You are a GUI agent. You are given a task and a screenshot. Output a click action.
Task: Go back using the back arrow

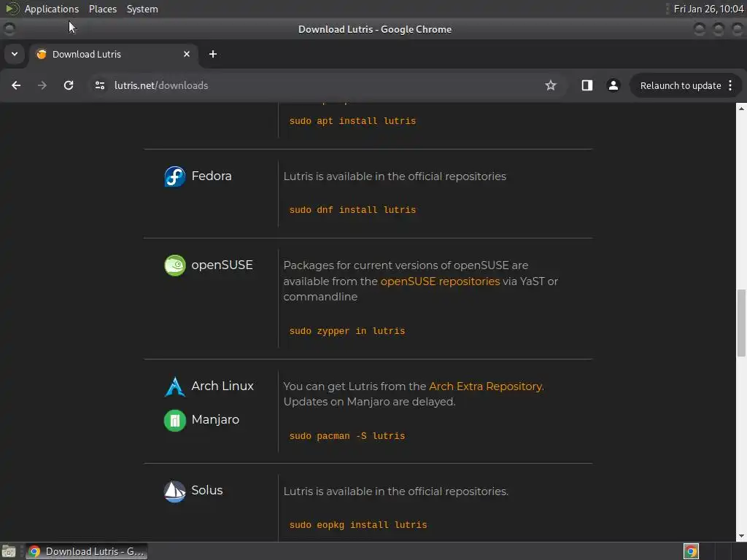point(16,85)
